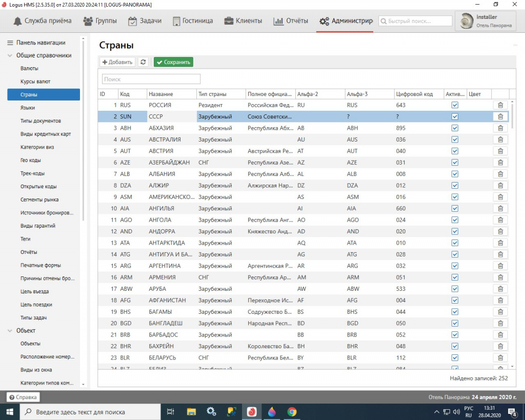Open Сегменты рынка in navigation

coord(39,199)
